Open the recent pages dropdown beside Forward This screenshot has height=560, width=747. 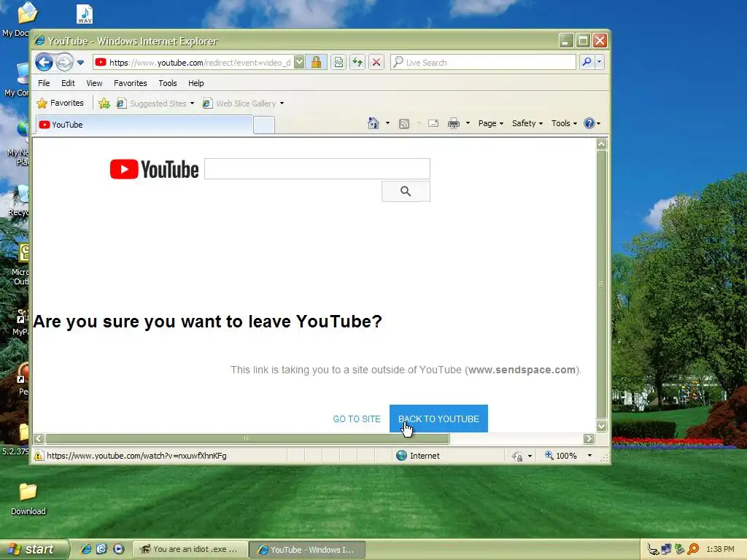coord(80,63)
